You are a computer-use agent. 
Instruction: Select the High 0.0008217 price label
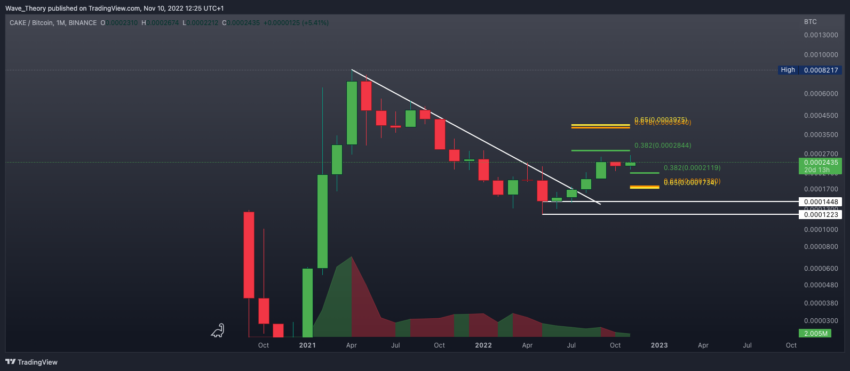coord(809,70)
